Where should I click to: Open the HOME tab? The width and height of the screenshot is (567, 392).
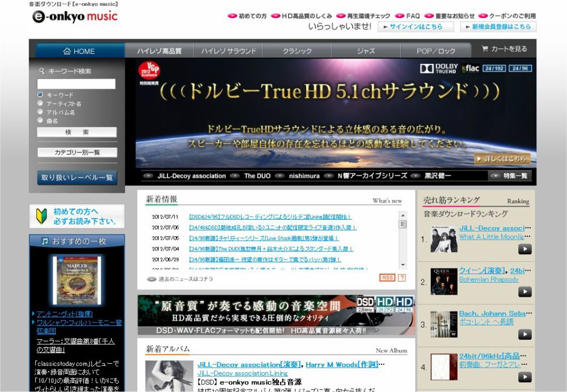(79, 51)
